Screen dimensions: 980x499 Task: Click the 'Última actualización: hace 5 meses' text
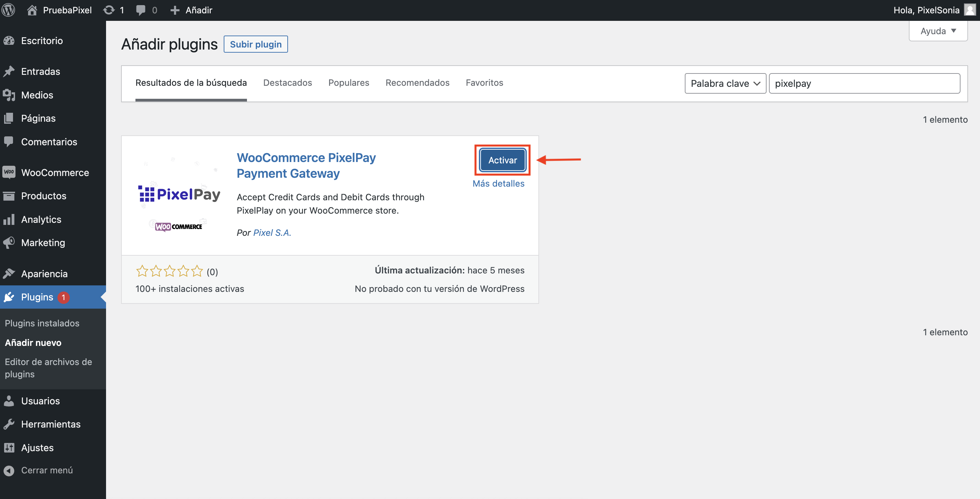(449, 270)
